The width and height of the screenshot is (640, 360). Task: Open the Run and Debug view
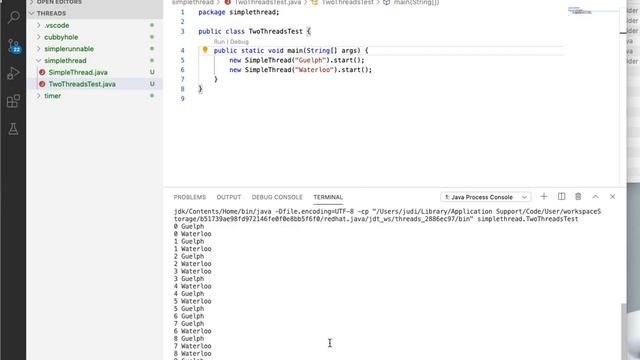[13, 73]
